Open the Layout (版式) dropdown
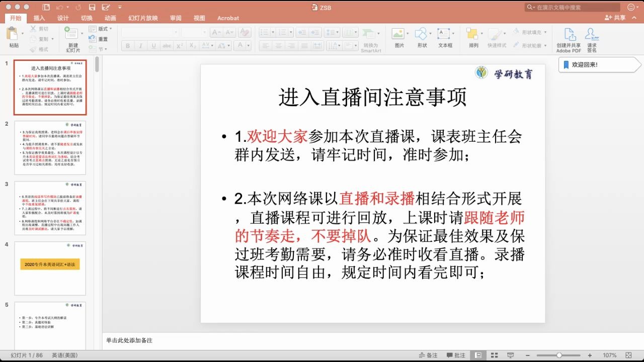Viewport: 644px width, 362px height. pos(101,29)
